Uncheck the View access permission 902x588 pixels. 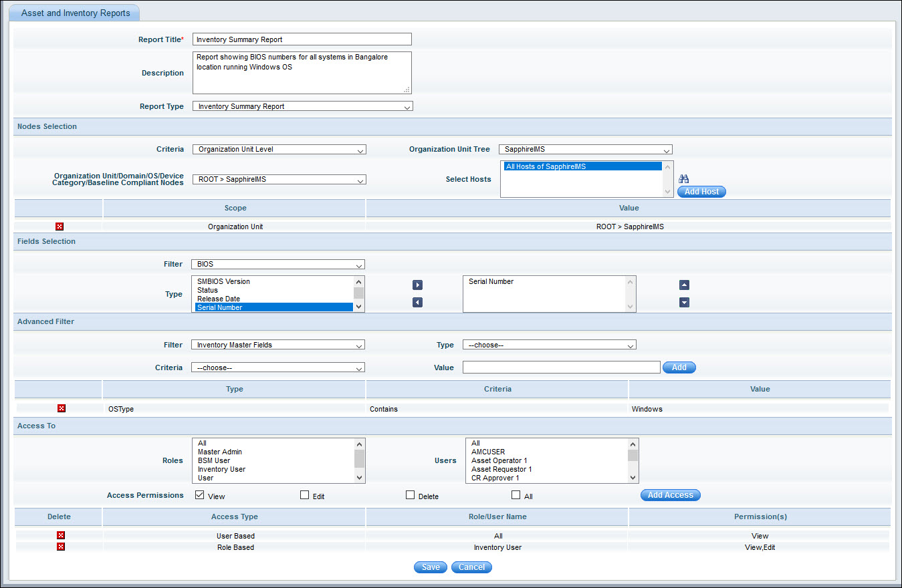pyautogui.click(x=199, y=495)
